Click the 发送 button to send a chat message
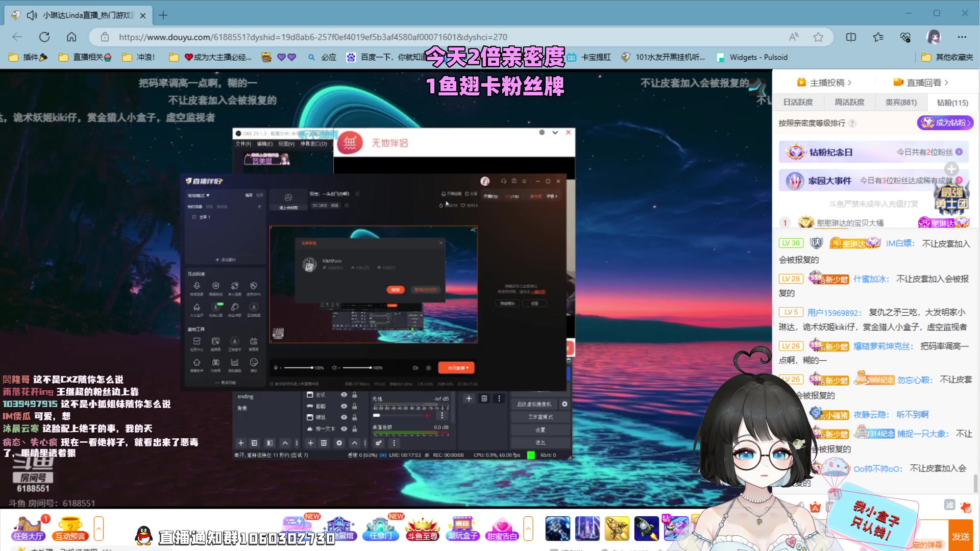This screenshot has width=980, height=551. 962,536
